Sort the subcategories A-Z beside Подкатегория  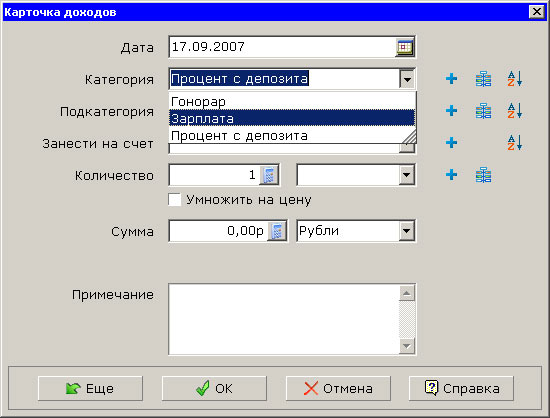[x=515, y=110]
